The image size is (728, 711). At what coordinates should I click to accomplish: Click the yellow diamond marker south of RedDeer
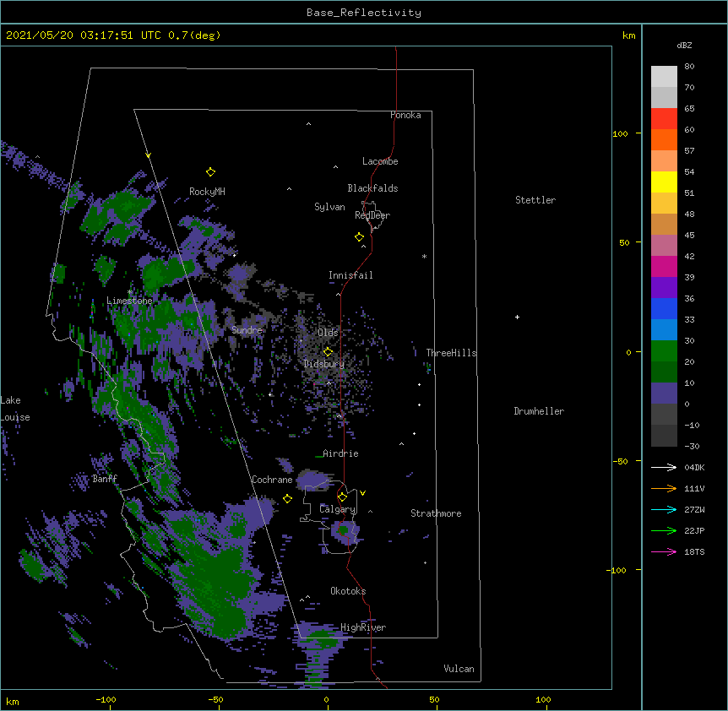coord(360,237)
